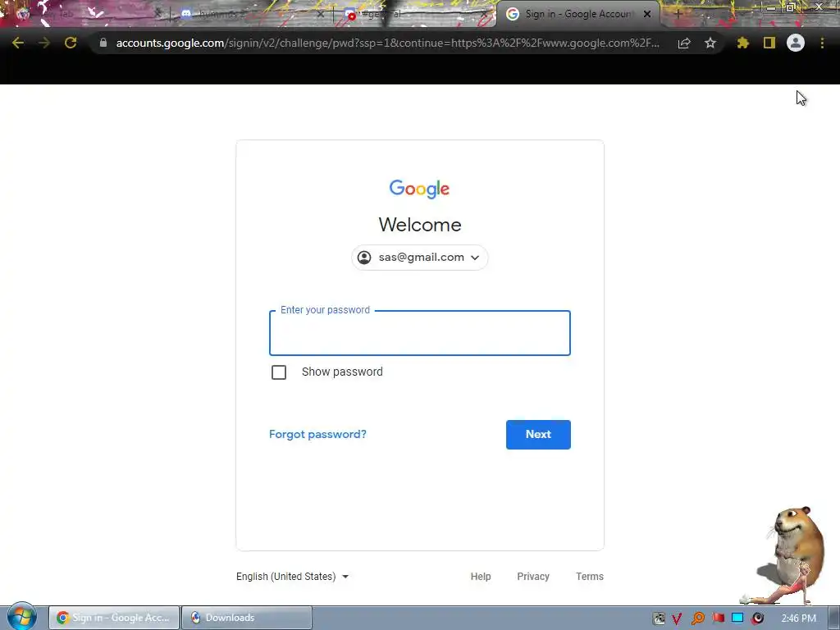Switch to the second Discord tab
This screenshot has height=630, width=840.
[x=252, y=15]
